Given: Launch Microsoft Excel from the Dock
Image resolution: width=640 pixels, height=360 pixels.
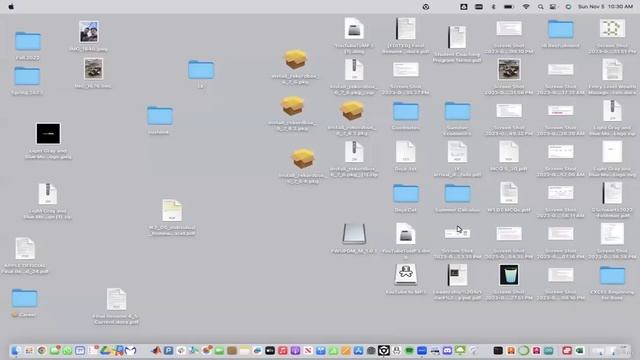Looking at the screenshot, I should pyautogui.click(x=580, y=351).
